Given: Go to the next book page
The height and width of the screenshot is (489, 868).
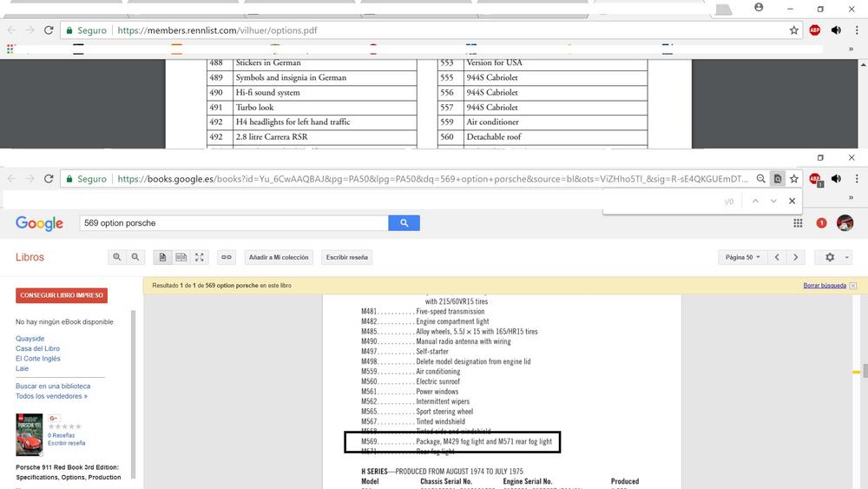Looking at the screenshot, I should tap(795, 257).
